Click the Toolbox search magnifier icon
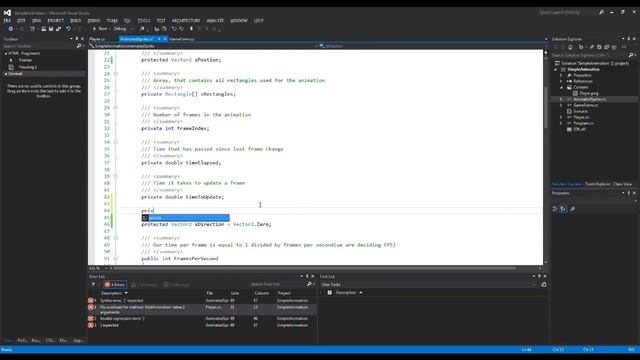The width and height of the screenshot is (640, 360). (79, 46)
